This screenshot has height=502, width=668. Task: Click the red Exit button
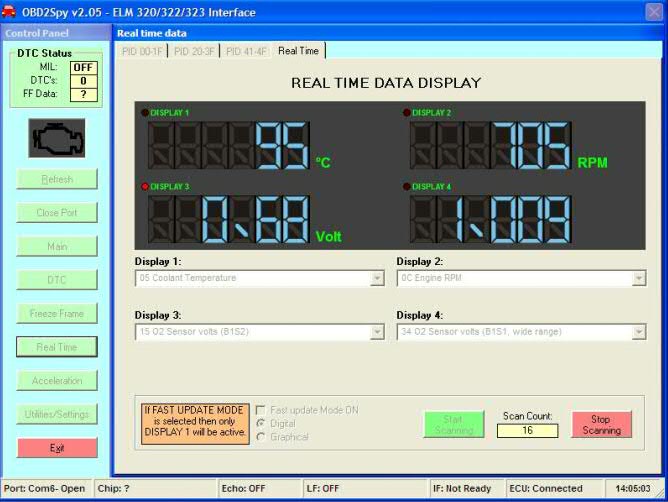pos(57,448)
